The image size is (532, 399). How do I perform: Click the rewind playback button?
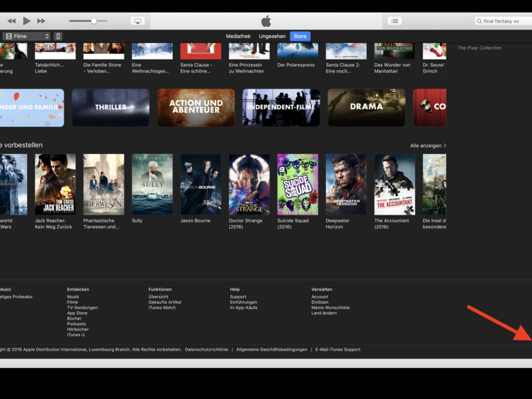click(x=12, y=21)
